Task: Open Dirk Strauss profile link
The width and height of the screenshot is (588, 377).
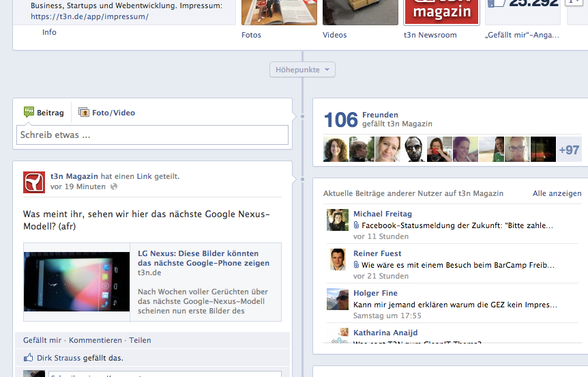Action: click(x=59, y=358)
